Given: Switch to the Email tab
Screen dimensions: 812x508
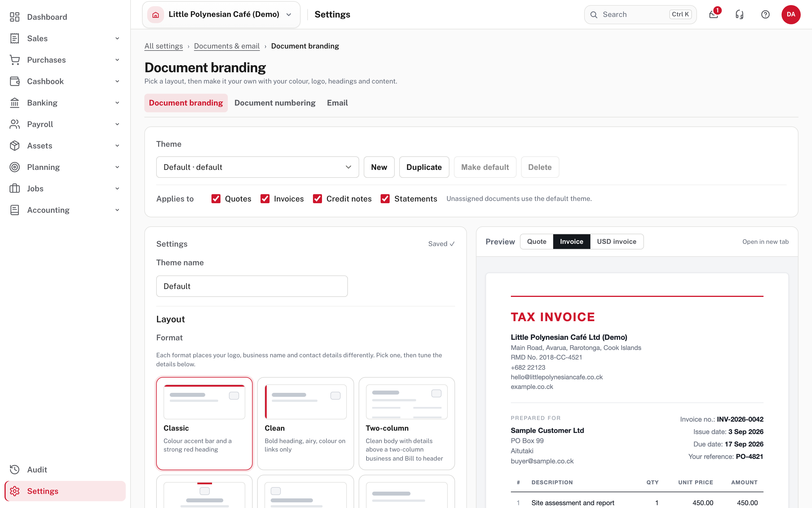Looking at the screenshot, I should pos(337,103).
